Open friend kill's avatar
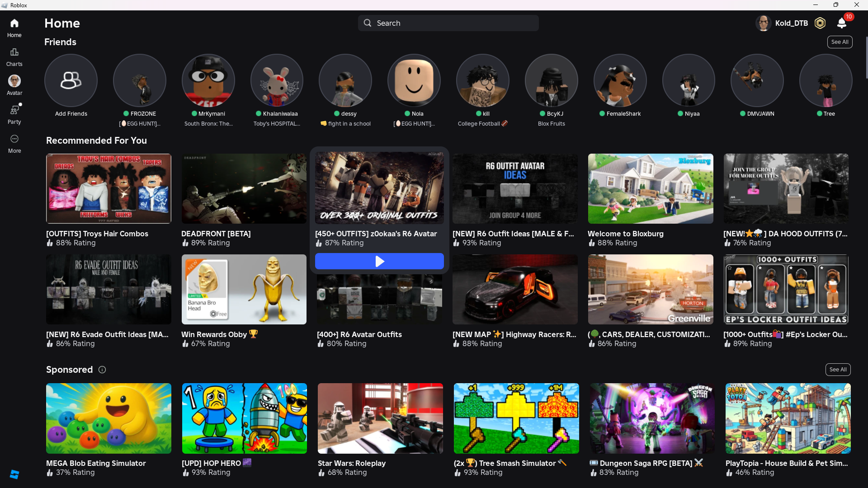Viewport: 868px width, 488px height. pos(483,80)
